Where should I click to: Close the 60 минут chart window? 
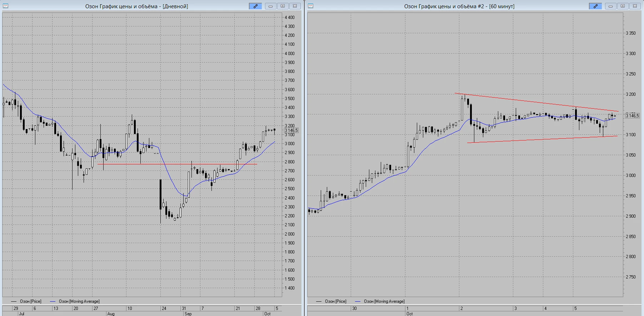click(635, 6)
